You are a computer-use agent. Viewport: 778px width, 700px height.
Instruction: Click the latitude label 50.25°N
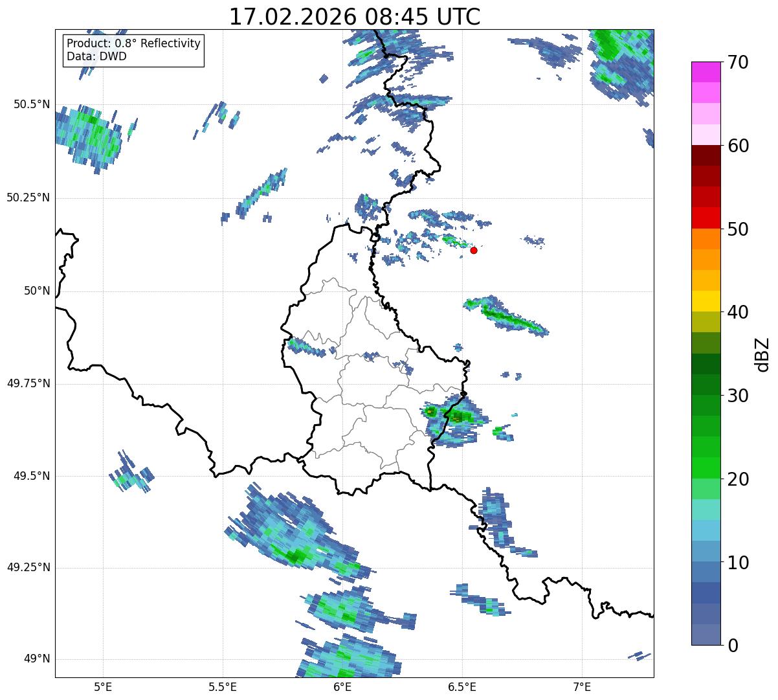pyautogui.click(x=28, y=198)
